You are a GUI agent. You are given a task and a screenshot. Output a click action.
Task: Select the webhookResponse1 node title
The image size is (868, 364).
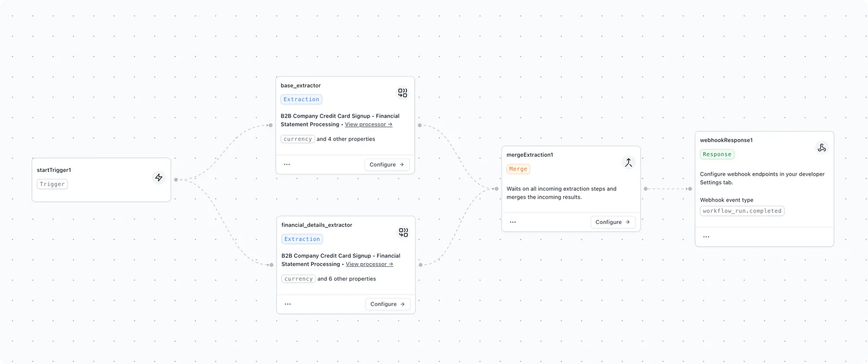(726, 141)
